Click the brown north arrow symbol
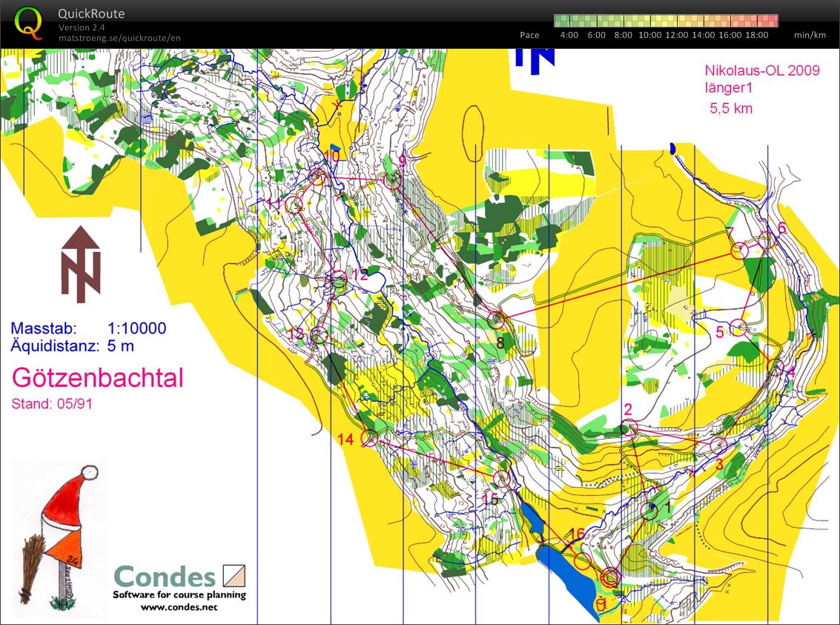Viewport: 840px width, 625px height. coord(81,264)
